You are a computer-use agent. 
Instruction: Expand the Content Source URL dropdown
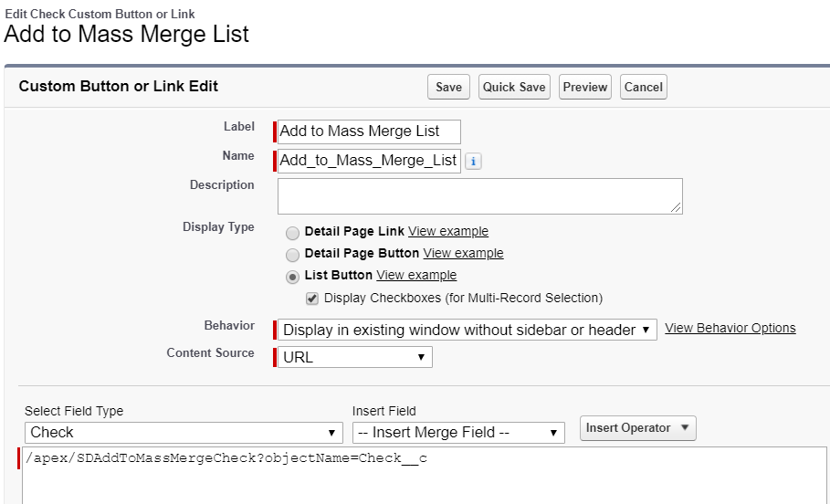(x=354, y=357)
